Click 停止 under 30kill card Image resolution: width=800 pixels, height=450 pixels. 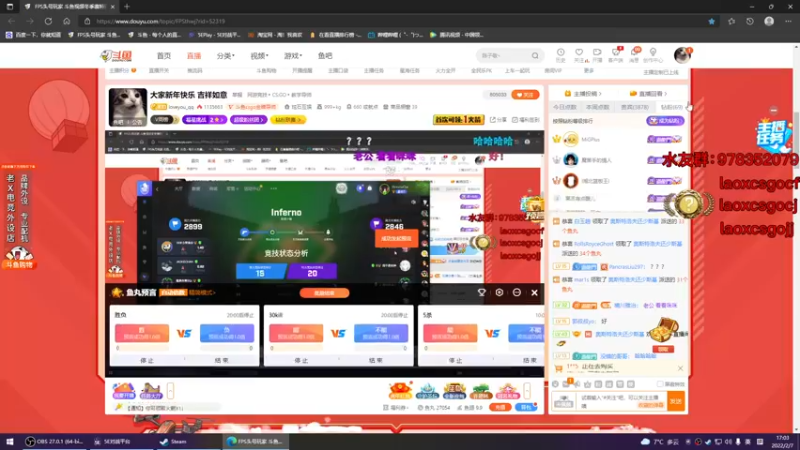pyautogui.click(x=301, y=360)
